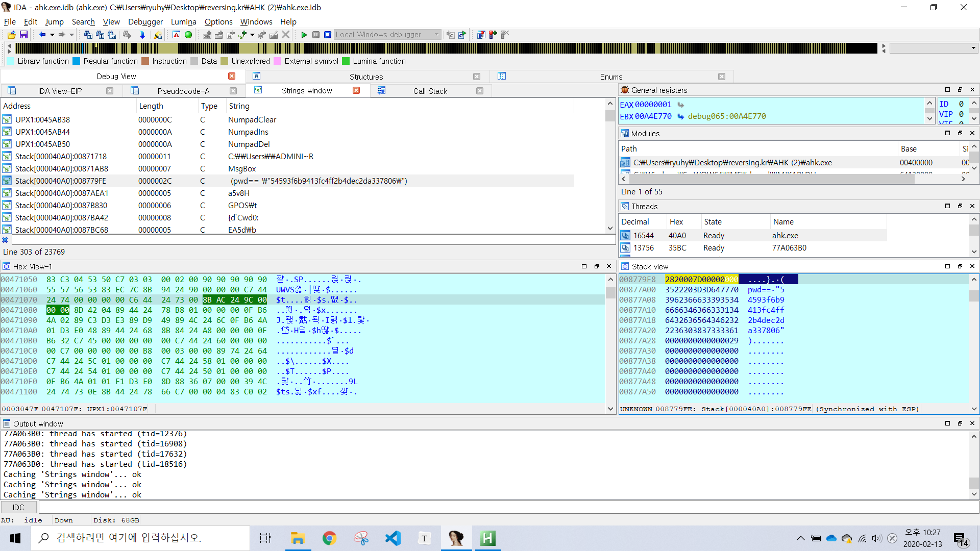Switch to the Pseudocode-A tab
This screenshot has width=980, height=551.
coord(183,91)
